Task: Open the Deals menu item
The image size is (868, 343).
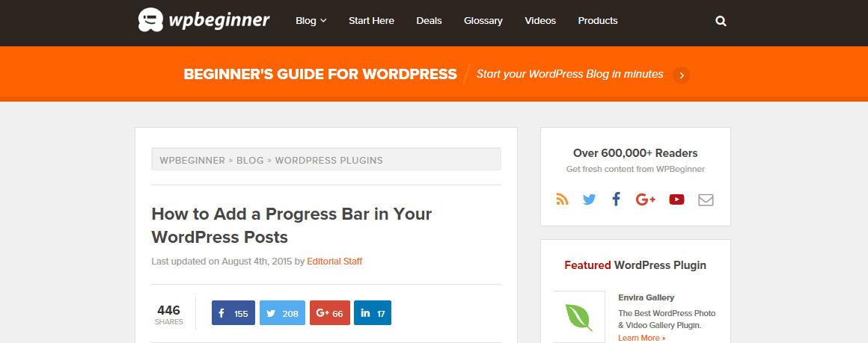Action: tap(429, 21)
